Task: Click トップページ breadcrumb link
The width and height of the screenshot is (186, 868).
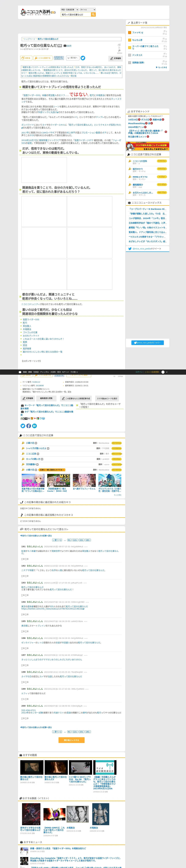Action: [29, 39]
